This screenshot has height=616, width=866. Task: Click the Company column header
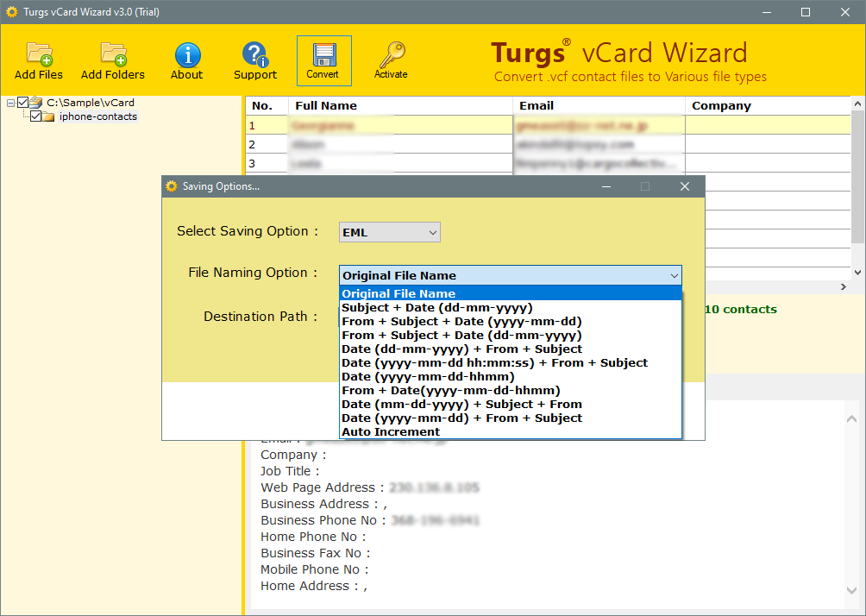pyautogui.click(x=768, y=105)
